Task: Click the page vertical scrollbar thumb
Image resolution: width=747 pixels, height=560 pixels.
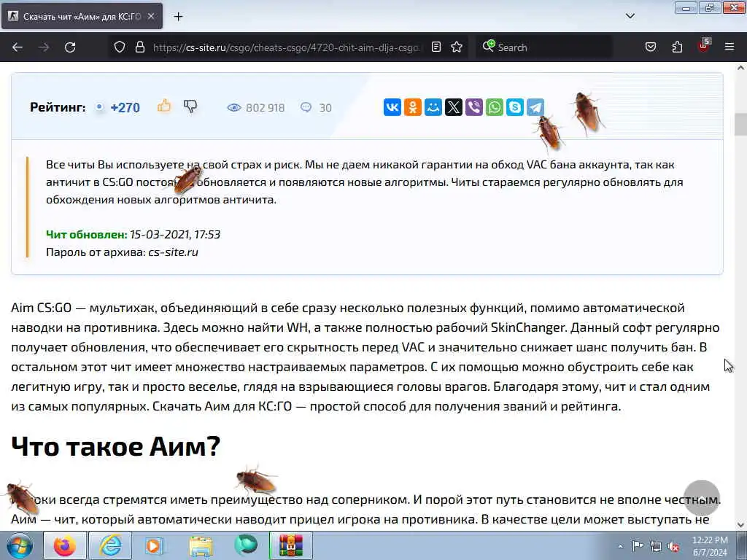Action: (740, 124)
